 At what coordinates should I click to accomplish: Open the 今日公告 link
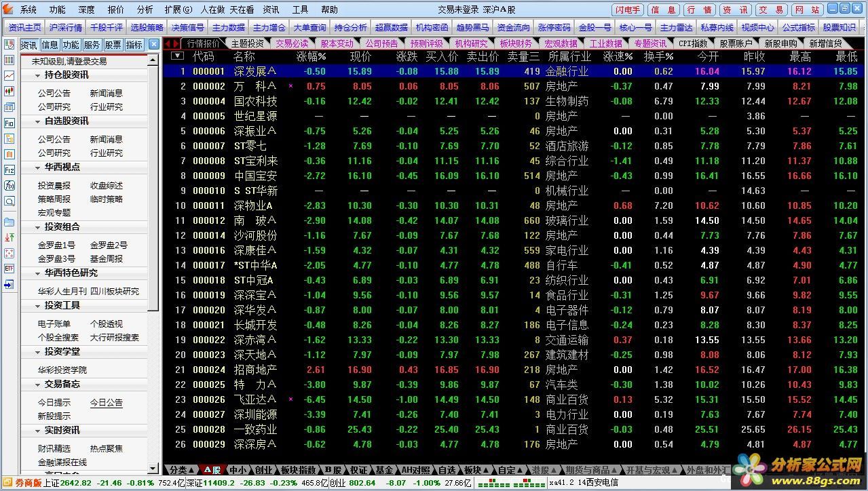tap(107, 403)
